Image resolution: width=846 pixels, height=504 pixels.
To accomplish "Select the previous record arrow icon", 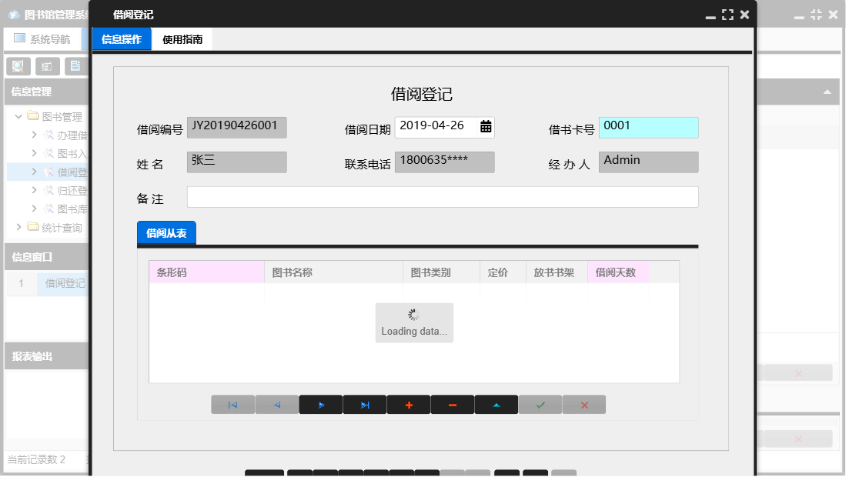I will tap(276, 404).
